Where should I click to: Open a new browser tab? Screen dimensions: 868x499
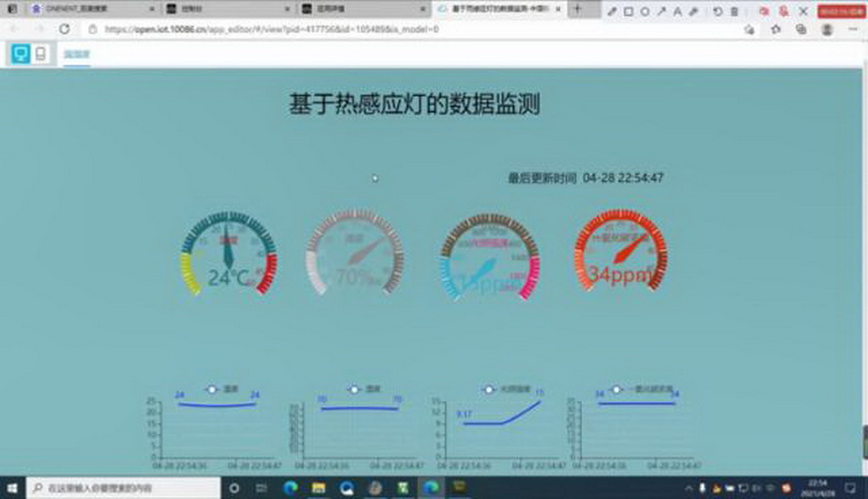(577, 9)
